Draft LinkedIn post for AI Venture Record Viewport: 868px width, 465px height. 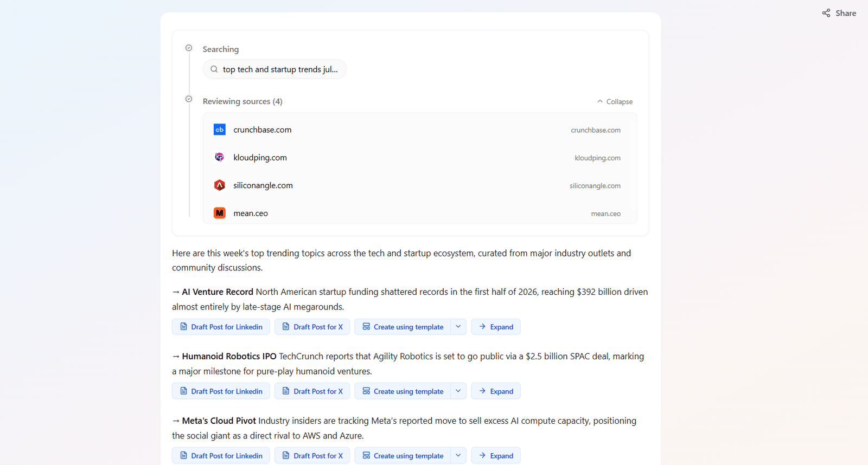pos(221,327)
